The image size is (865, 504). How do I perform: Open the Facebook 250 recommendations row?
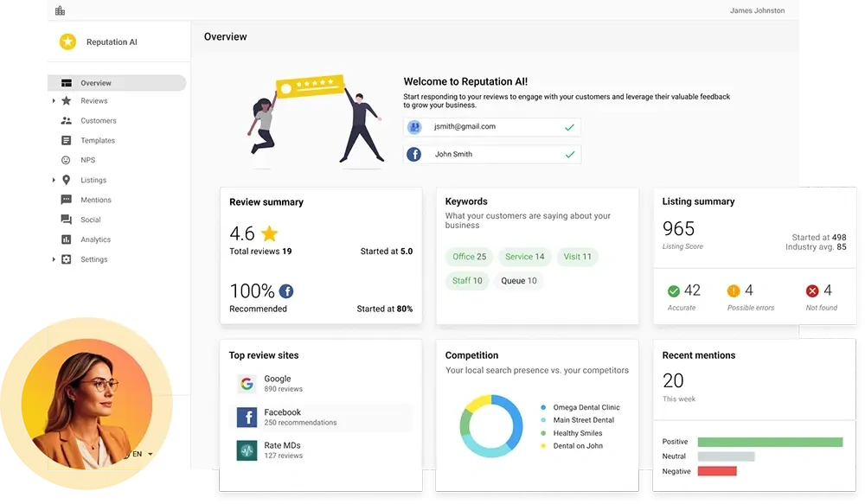[x=320, y=418]
